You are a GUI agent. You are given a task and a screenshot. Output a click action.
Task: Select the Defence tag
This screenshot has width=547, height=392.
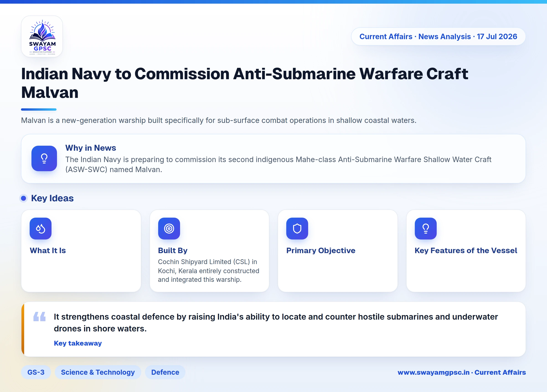pos(165,372)
